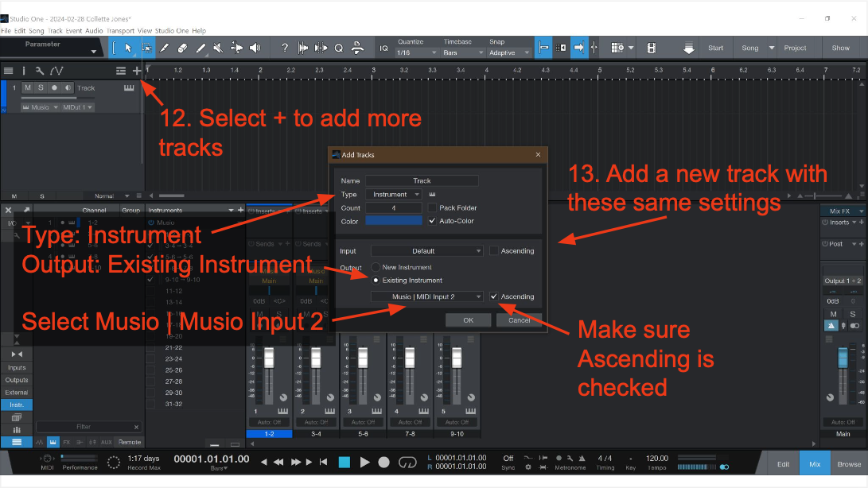868x488 pixels.
Task: Open the Transport menu
Action: (120, 31)
